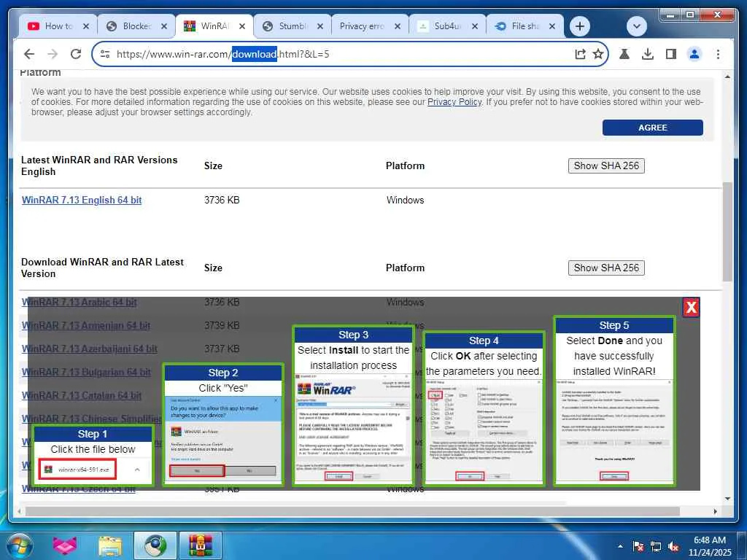Click the vertical page scrollbar thumb
The width and height of the screenshot is (747, 560).
[x=727, y=231]
